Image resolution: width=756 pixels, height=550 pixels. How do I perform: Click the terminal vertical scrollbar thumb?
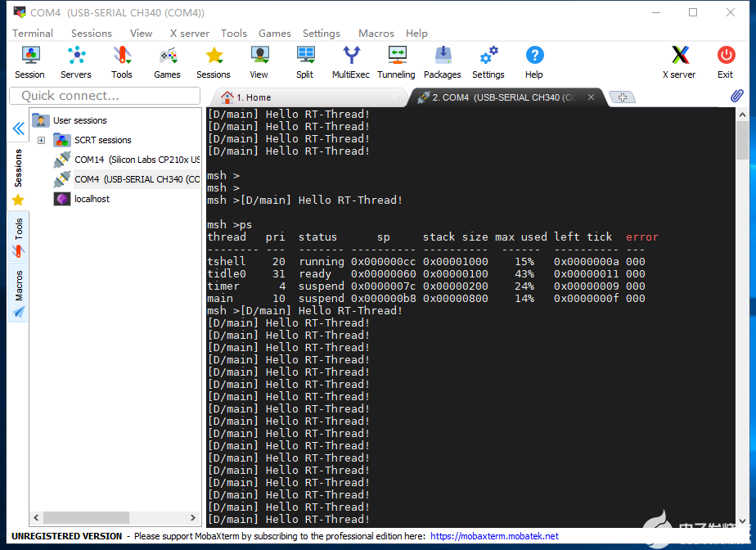(742, 140)
